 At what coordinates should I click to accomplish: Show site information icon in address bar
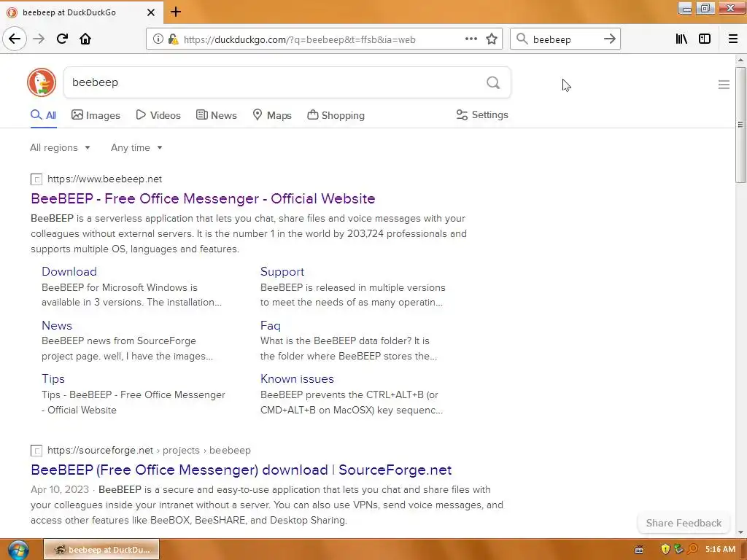[158, 39]
